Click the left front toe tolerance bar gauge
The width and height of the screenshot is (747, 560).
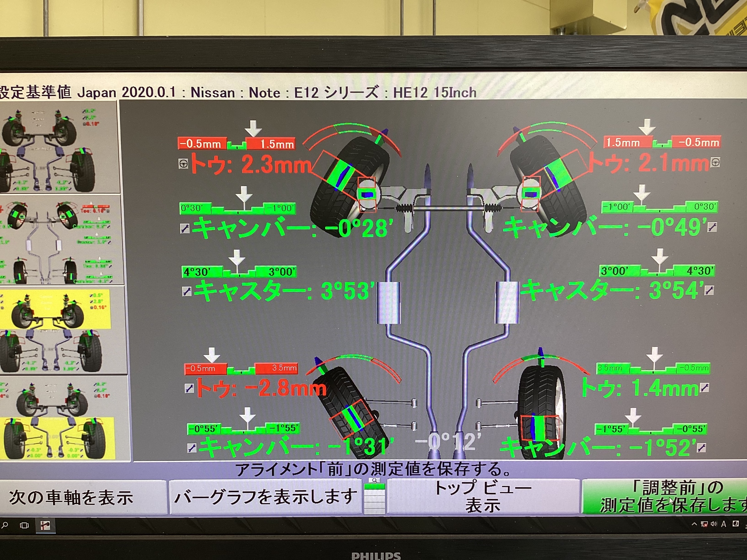click(236, 144)
